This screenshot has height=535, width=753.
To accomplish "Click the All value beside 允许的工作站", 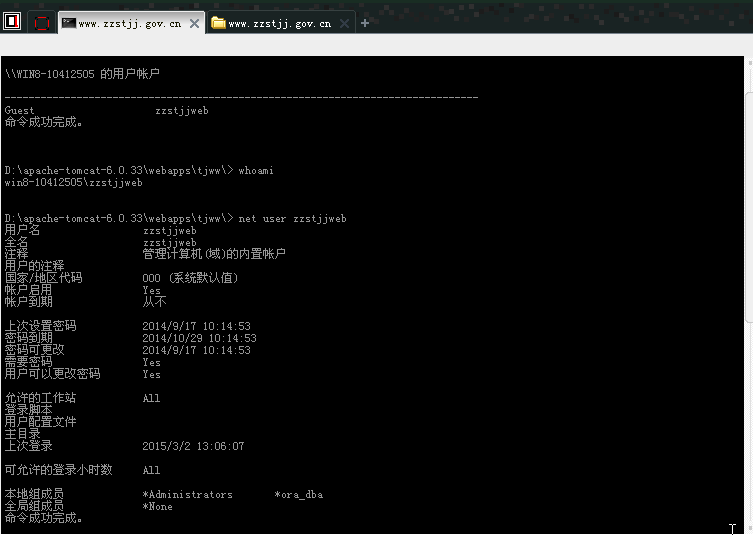I will (x=151, y=398).
